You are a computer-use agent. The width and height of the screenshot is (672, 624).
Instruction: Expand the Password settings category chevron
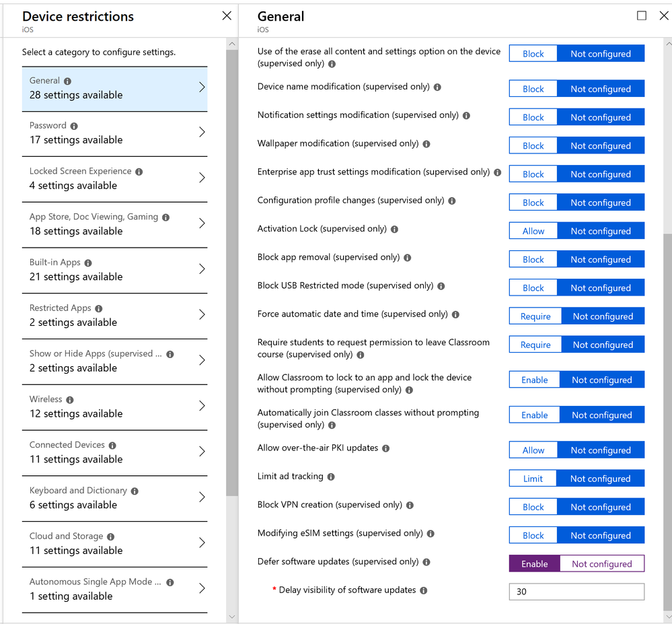tap(202, 132)
